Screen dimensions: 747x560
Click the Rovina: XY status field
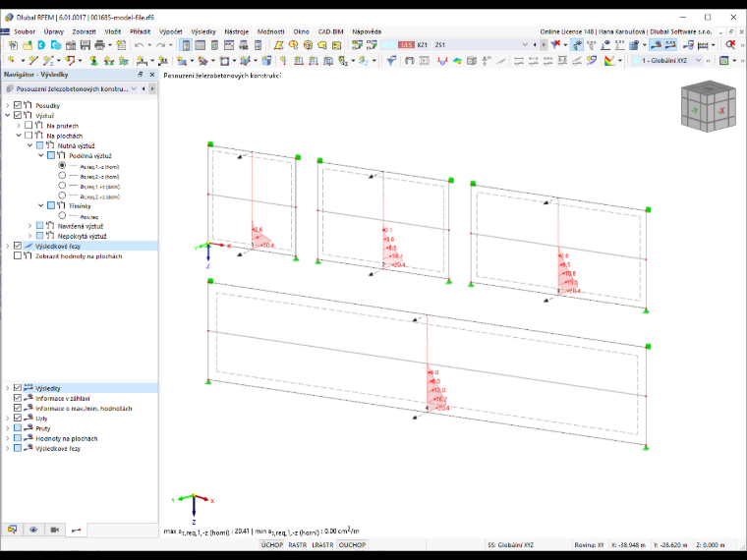[589, 544]
